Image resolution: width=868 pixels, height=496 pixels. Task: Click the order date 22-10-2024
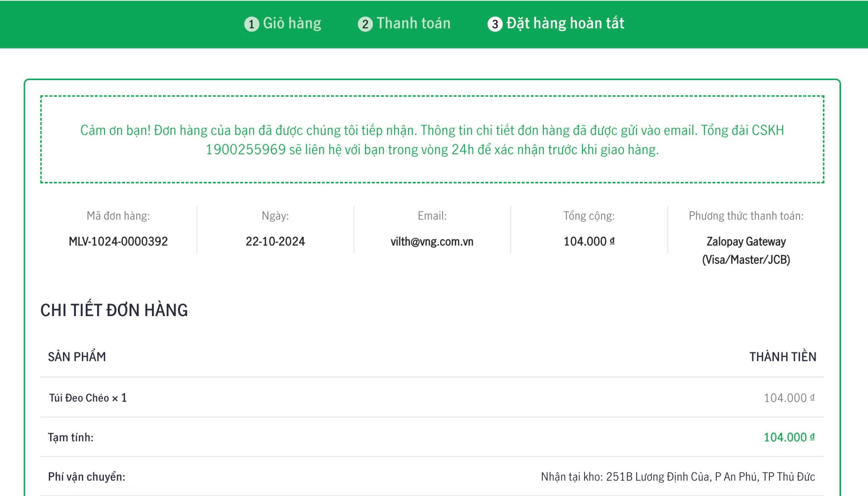[x=275, y=241]
